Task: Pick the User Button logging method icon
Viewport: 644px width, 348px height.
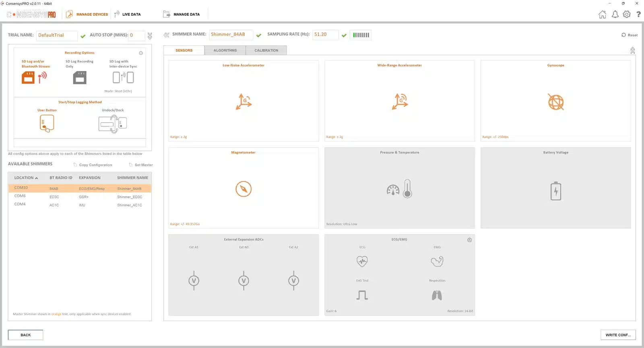Action: tap(47, 123)
